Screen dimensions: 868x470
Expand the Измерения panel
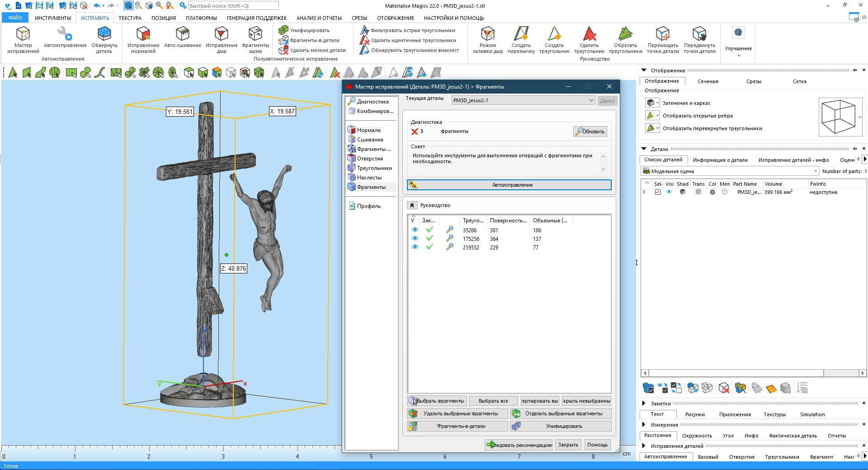pos(644,425)
